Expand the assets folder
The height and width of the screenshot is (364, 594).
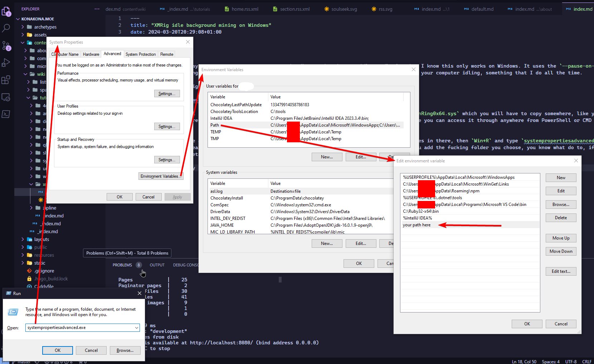tap(23, 35)
